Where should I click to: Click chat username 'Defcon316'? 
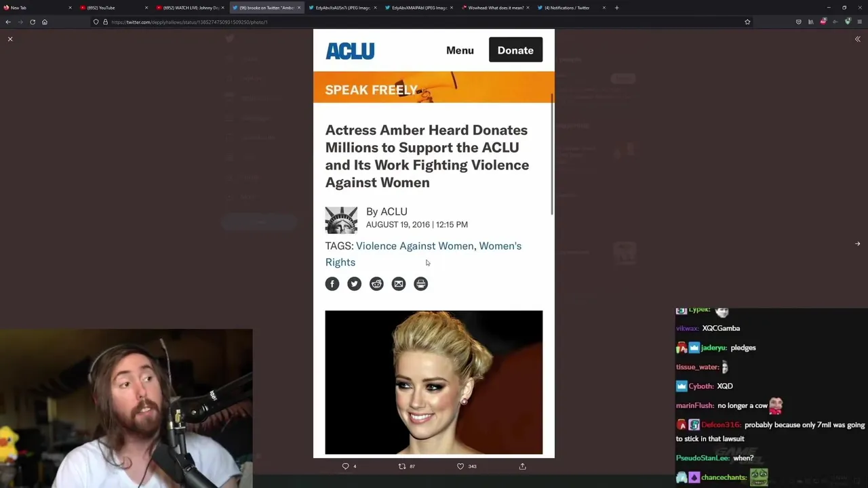(720, 425)
